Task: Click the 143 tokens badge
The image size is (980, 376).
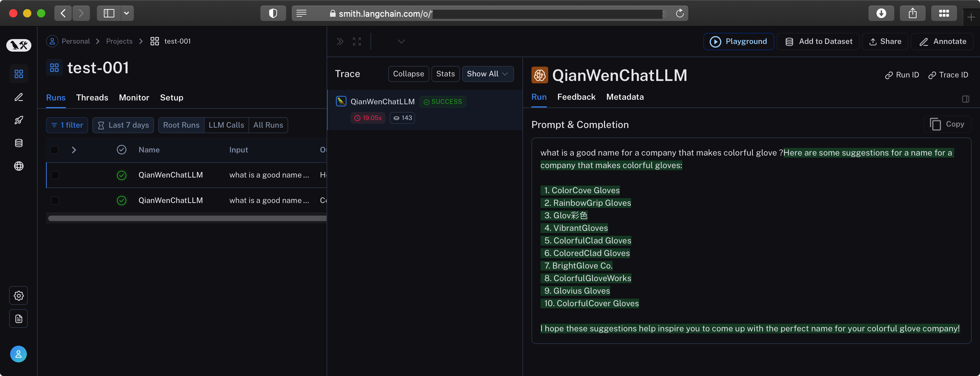Action: [403, 118]
